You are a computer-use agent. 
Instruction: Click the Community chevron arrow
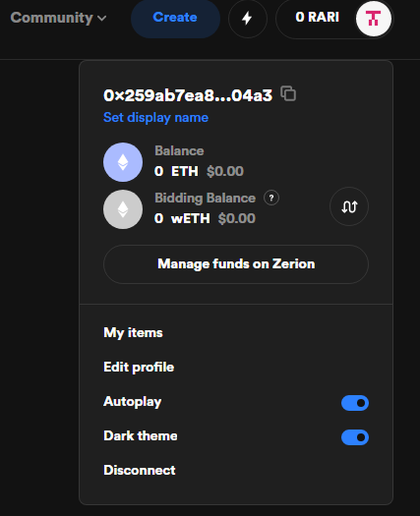(x=102, y=18)
